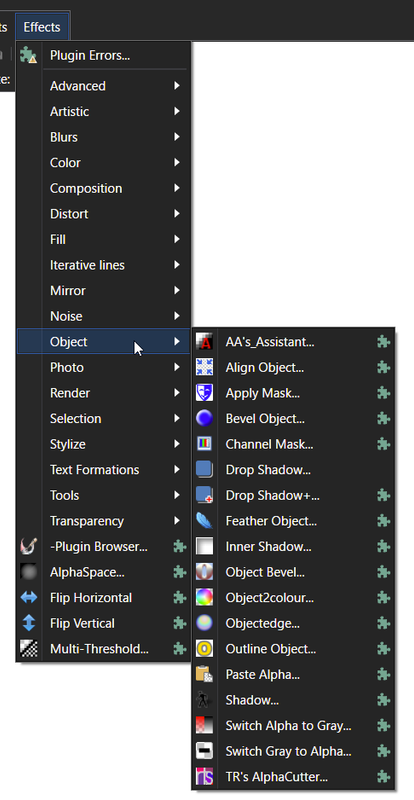
Task: Open the Transparency submenu
Action: click(x=103, y=521)
